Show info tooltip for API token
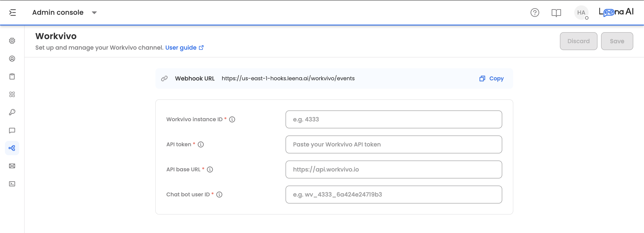Image resolution: width=644 pixels, height=233 pixels. click(201, 144)
